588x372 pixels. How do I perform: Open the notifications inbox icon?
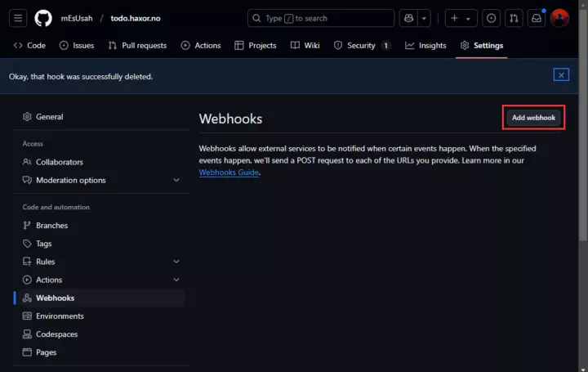click(537, 18)
